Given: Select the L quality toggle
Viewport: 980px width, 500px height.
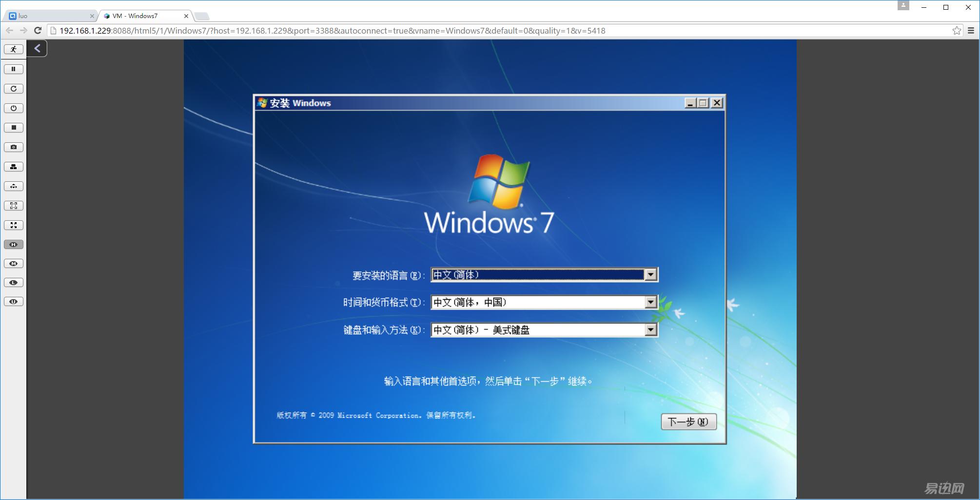Looking at the screenshot, I should click(14, 283).
